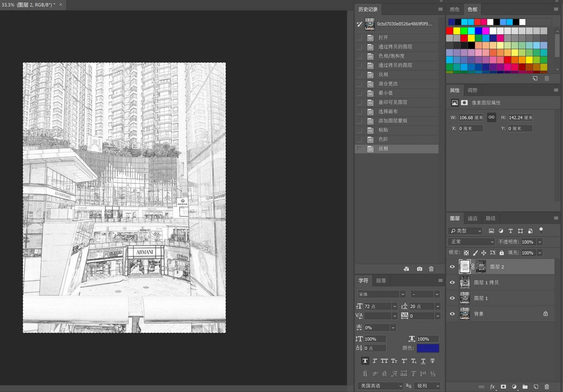
Task: Open the 正常 blend mode dropdown
Action: (471, 242)
